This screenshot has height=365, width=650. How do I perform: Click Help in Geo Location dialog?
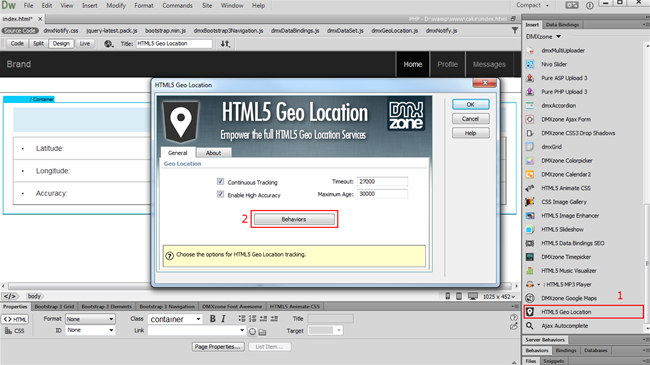point(471,133)
